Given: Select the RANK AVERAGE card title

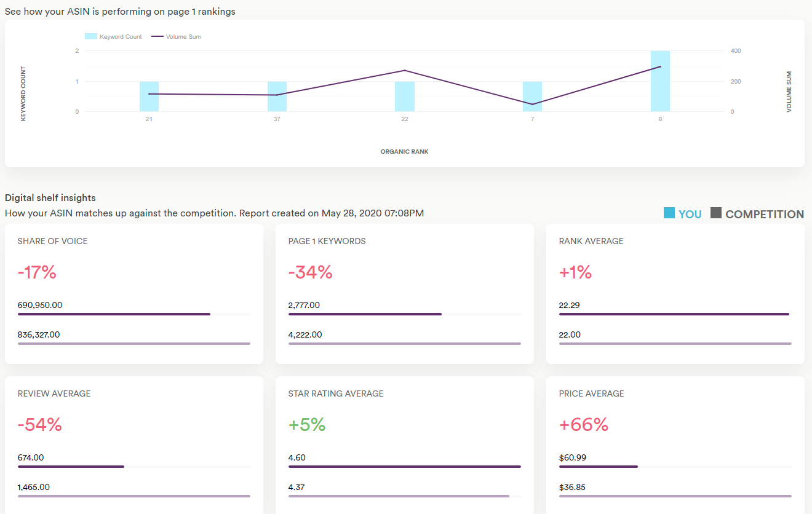Looking at the screenshot, I should [591, 241].
